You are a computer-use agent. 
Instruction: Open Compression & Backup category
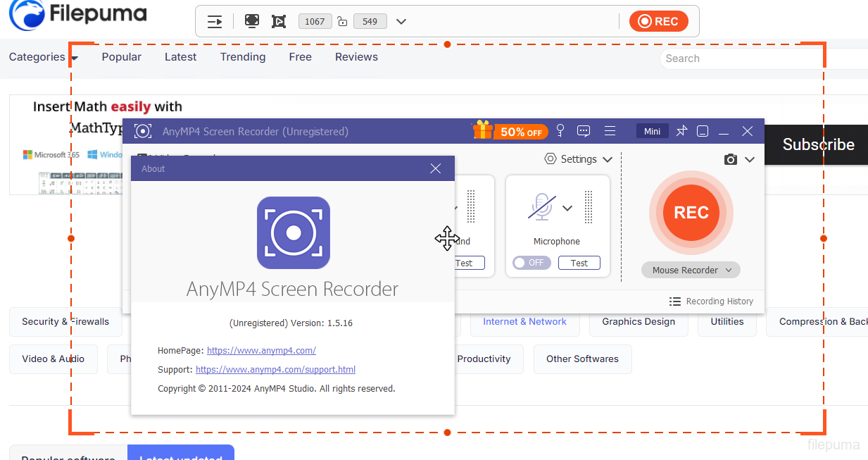pyautogui.click(x=817, y=322)
